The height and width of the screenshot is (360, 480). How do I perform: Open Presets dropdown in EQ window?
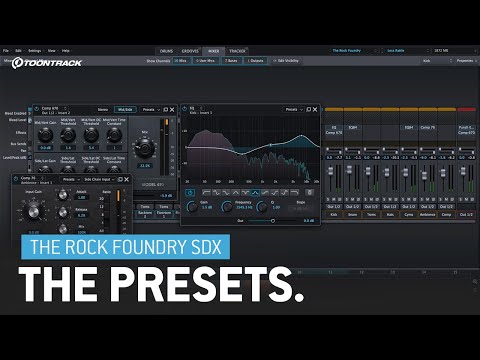[294, 109]
